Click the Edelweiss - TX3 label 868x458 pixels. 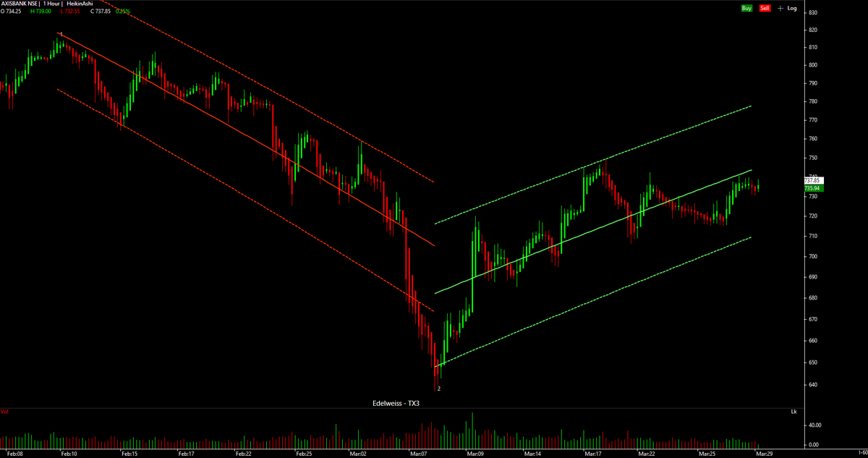(x=396, y=404)
